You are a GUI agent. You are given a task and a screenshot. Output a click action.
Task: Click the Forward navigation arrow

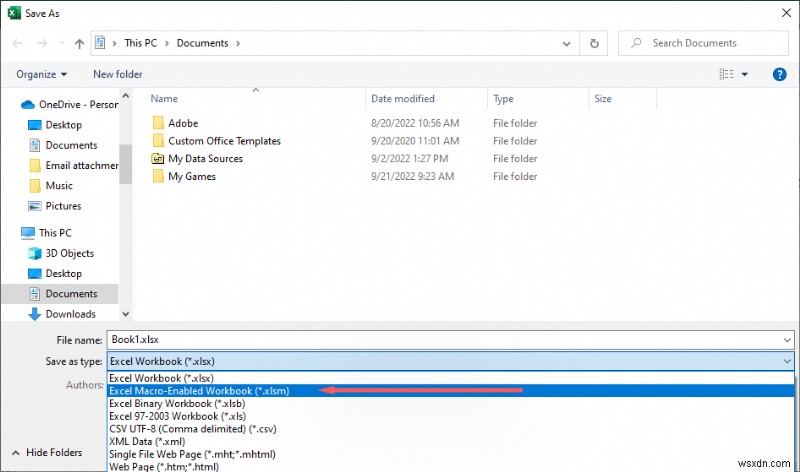pos(42,43)
